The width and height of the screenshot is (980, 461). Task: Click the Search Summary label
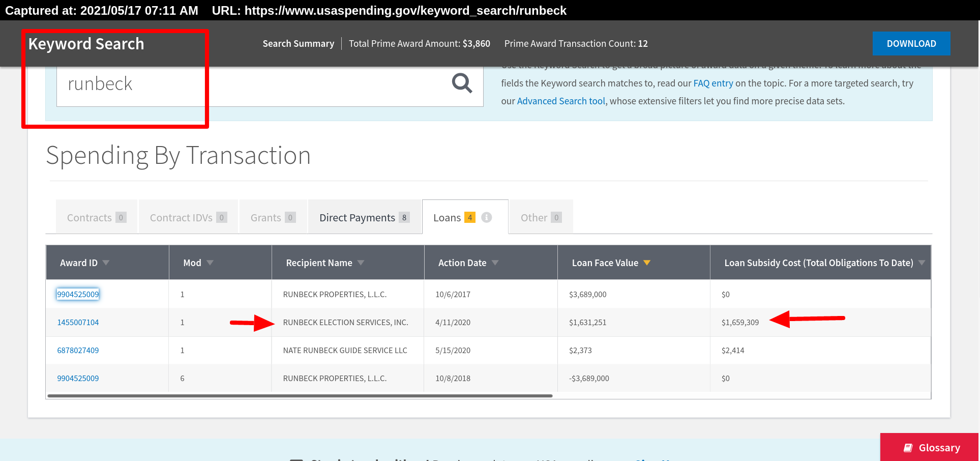(299, 44)
